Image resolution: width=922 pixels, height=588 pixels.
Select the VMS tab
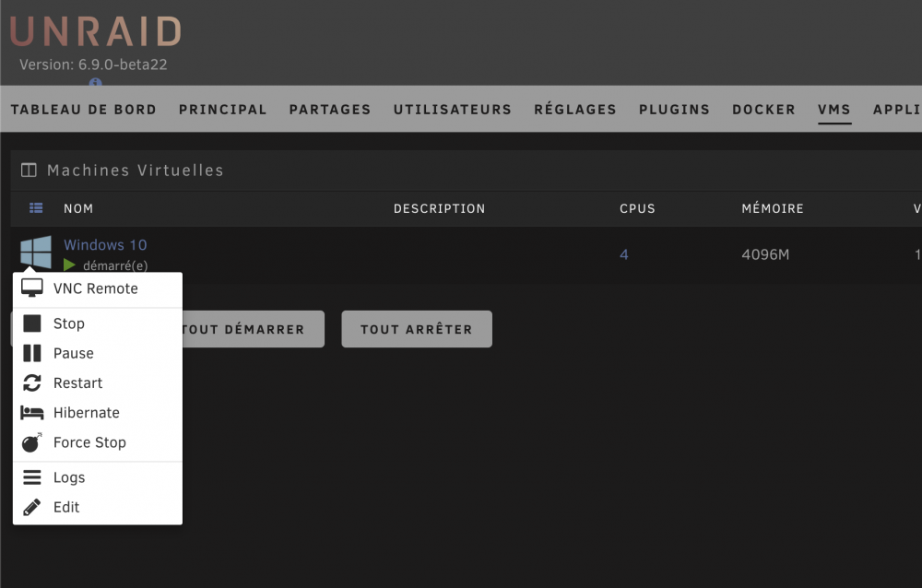pos(834,110)
